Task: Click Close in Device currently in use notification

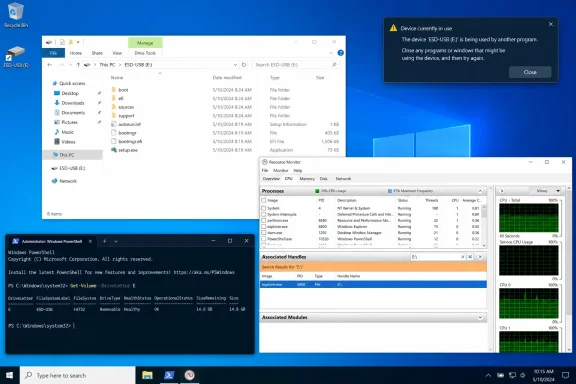Action: [x=530, y=72]
